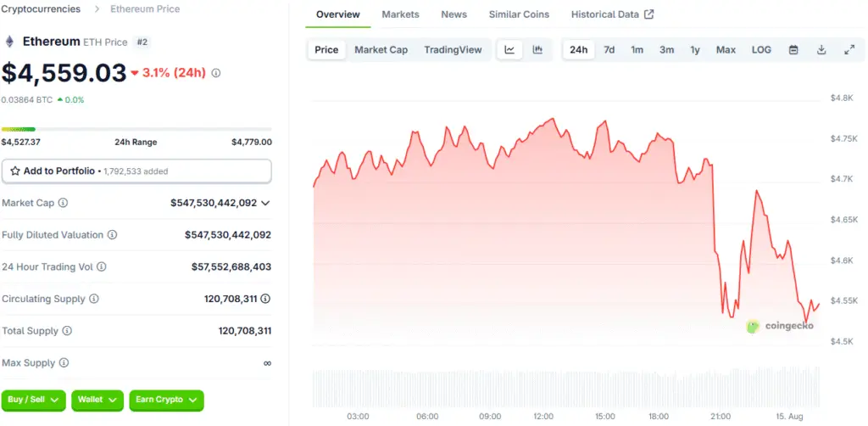Click the infinity Max Supply value
The width and height of the screenshot is (868, 426).
coord(267,363)
